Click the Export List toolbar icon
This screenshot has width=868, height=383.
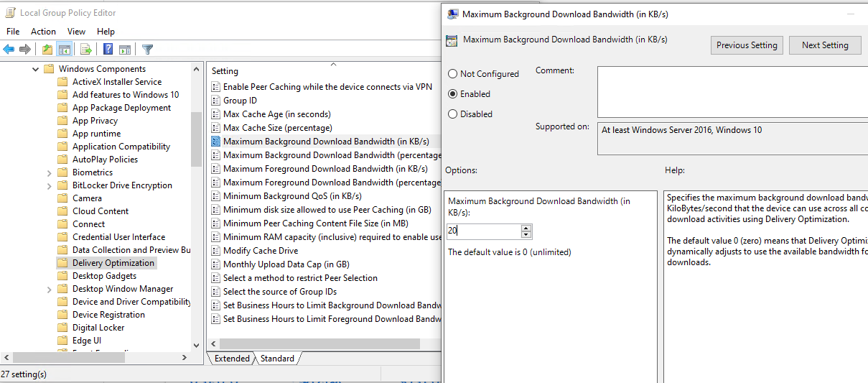[x=86, y=50]
